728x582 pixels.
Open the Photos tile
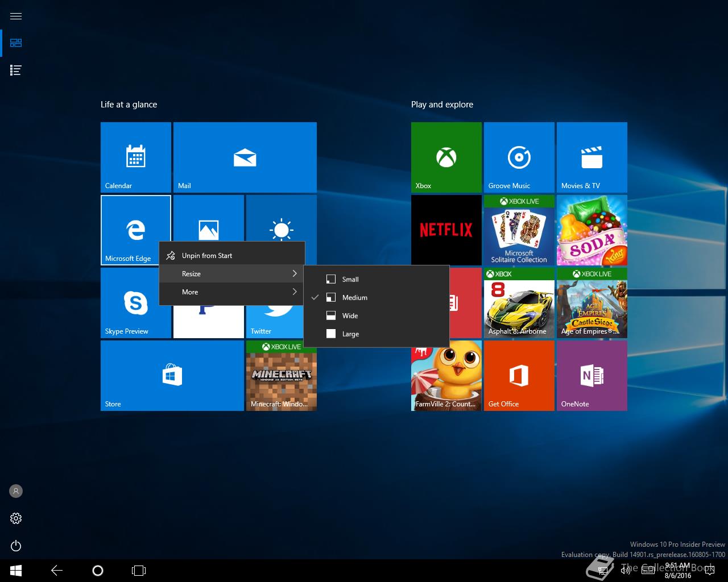point(209,219)
